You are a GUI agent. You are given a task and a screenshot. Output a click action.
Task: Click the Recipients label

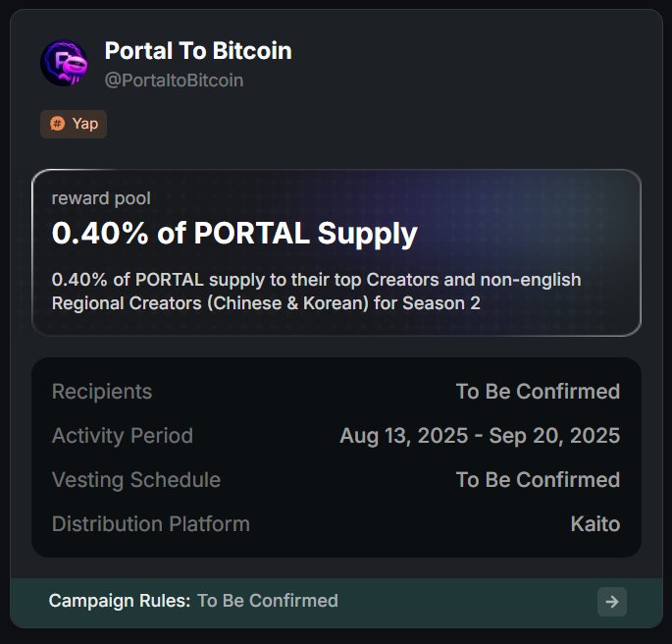(102, 392)
